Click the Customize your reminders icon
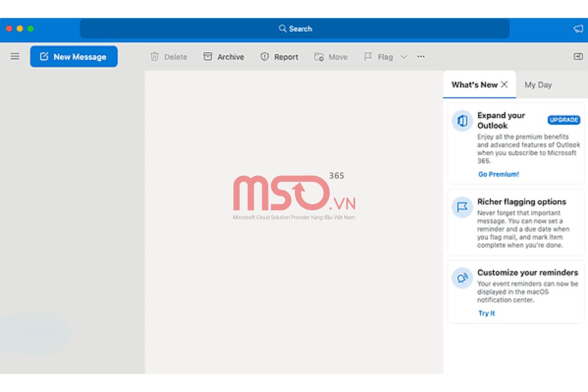 pyautogui.click(x=462, y=278)
